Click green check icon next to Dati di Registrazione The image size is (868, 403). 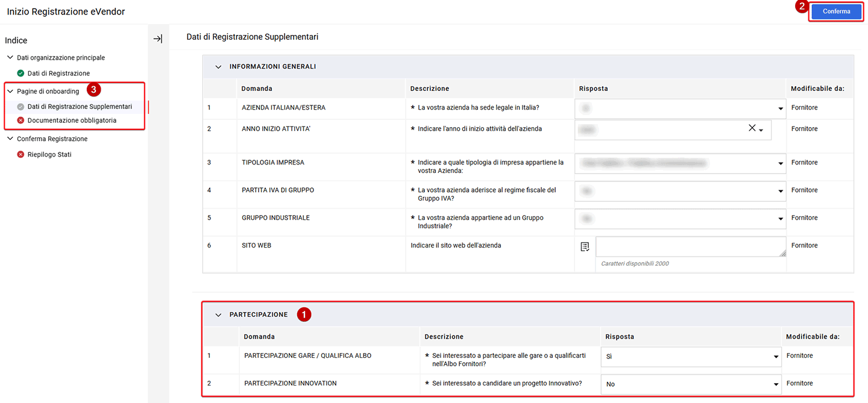[21, 73]
